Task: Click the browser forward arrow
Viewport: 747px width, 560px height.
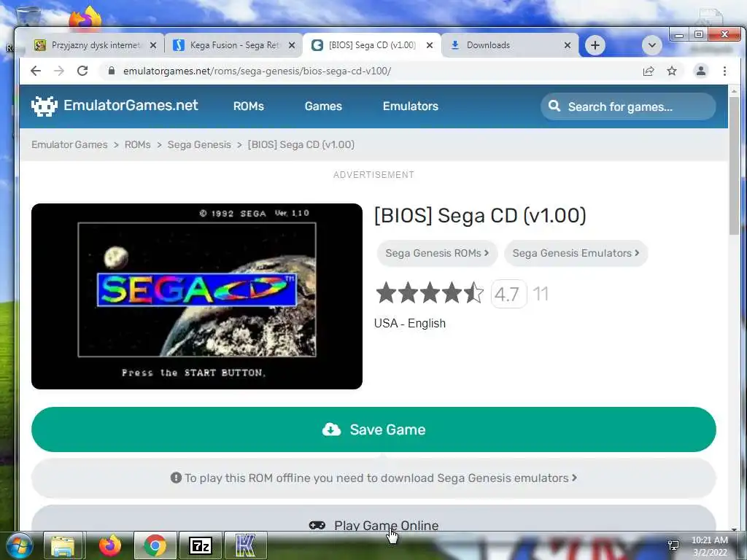Action: point(59,71)
